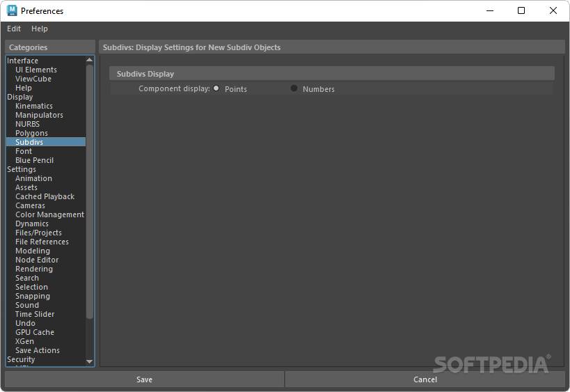Open the Edit menu
This screenshot has height=392, width=570.
[x=14, y=29]
